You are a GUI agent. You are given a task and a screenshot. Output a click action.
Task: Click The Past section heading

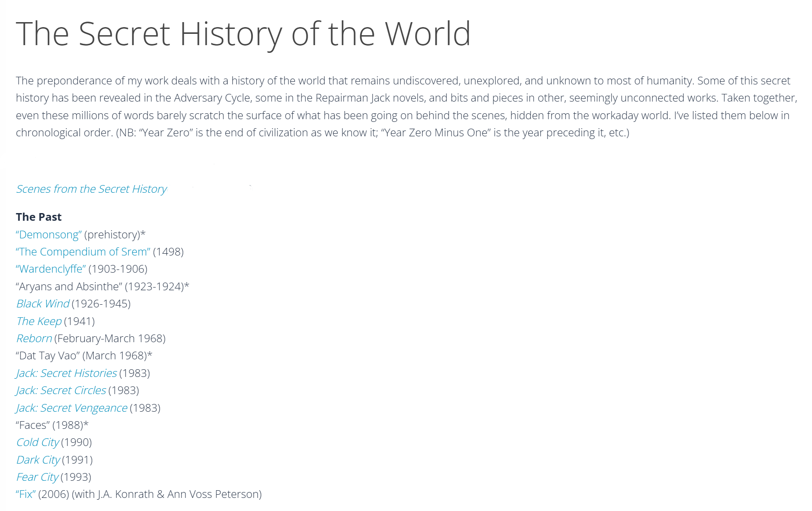39,217
